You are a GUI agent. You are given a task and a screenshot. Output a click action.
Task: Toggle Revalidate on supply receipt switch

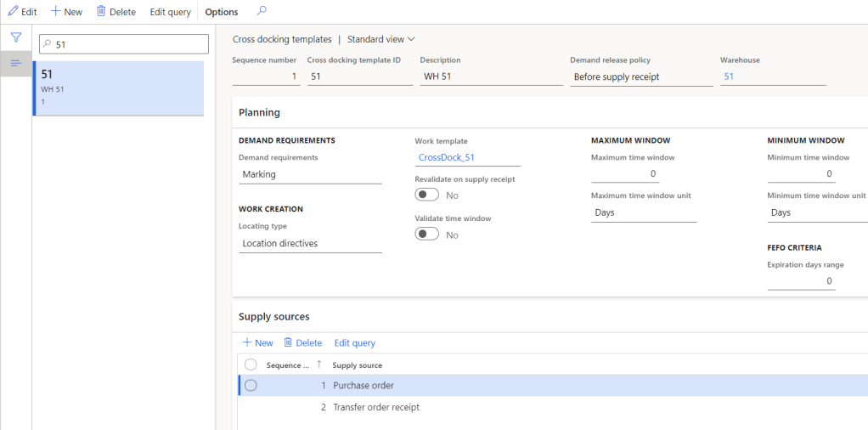tap(426, 195)
